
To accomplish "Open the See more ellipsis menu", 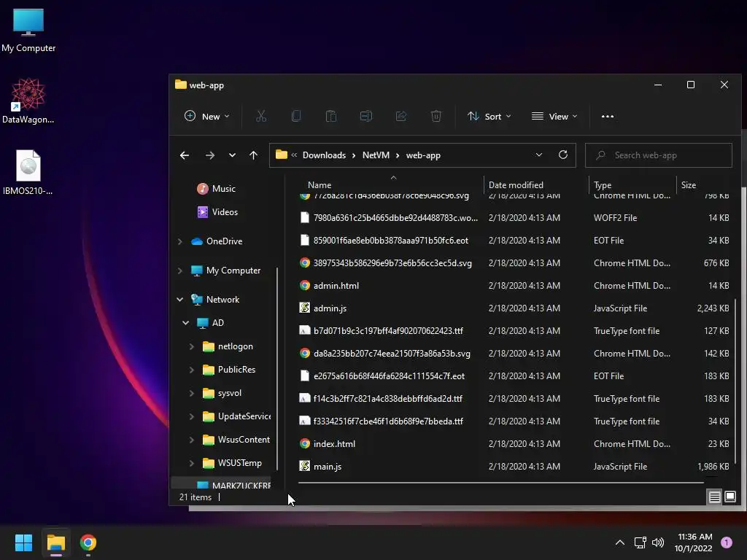I will [608, 116].
